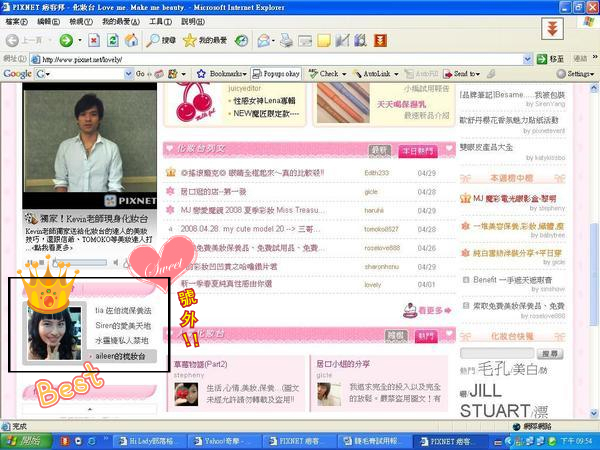The image size is (600, 450).
Task: Select Siren的愛美天地 in the list
Action: pos(123,326)
